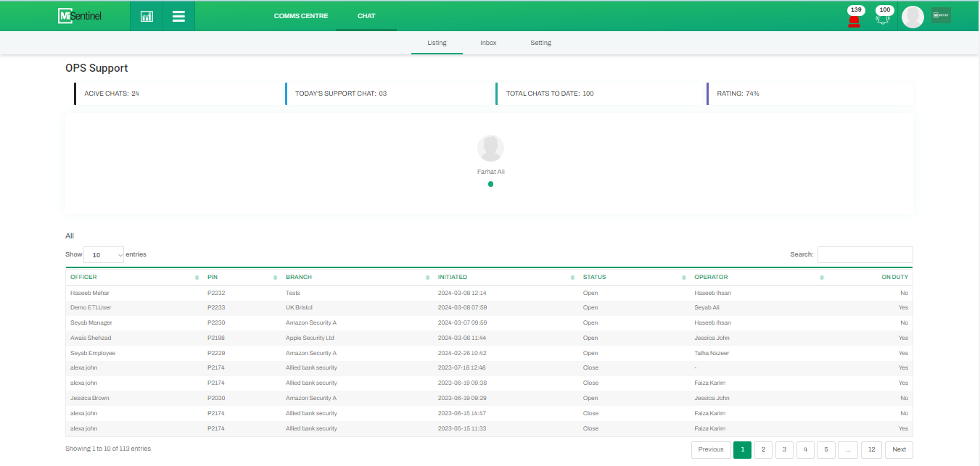Viewport: 980px width, 466px height.
Task: Open the dashboard chart icon
Action: coord(147,16)
